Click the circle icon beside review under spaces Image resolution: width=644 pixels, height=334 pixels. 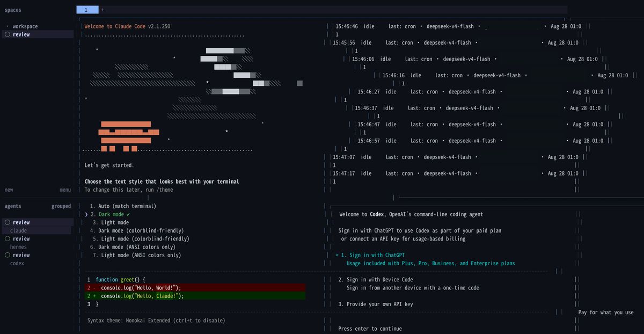pos(7,34)
